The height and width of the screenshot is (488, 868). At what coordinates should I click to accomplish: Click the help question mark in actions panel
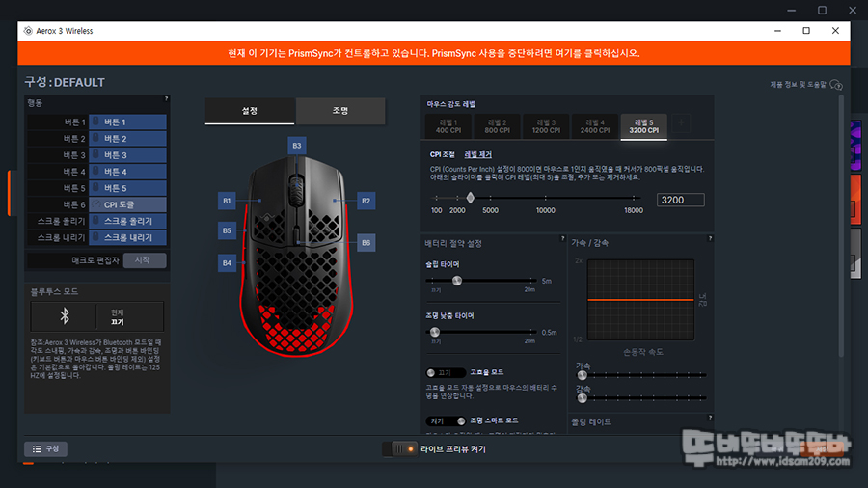(x=166, y=98)
